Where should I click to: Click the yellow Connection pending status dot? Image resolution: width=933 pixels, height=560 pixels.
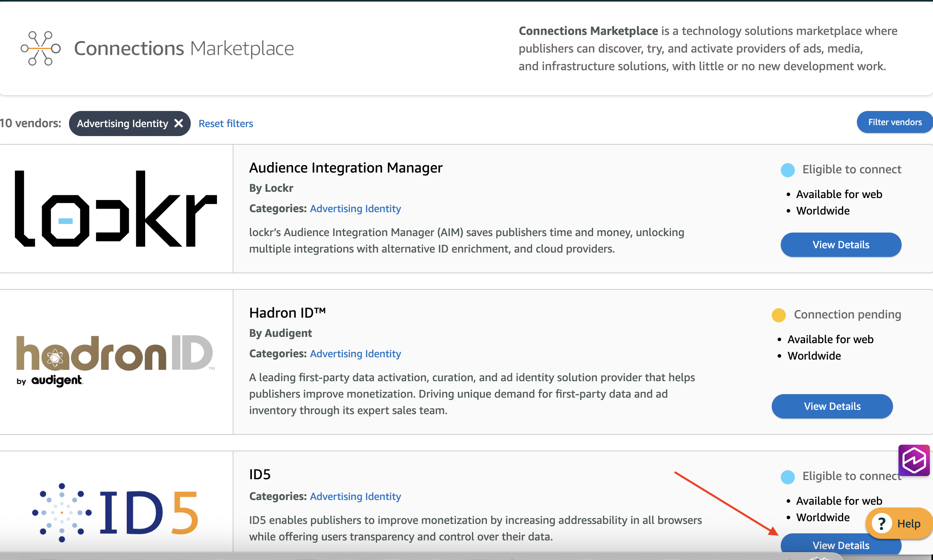pos(778,315)
